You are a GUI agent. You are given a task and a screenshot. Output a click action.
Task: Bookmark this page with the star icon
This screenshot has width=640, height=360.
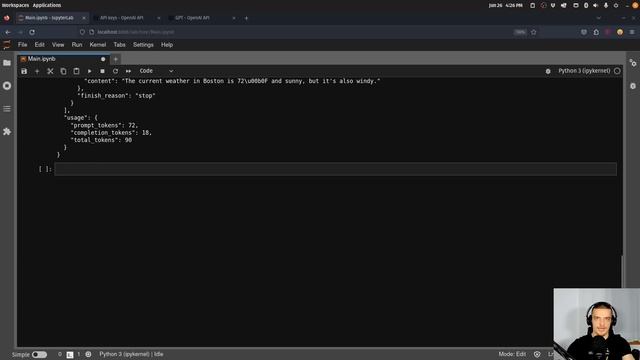point(533,32)
